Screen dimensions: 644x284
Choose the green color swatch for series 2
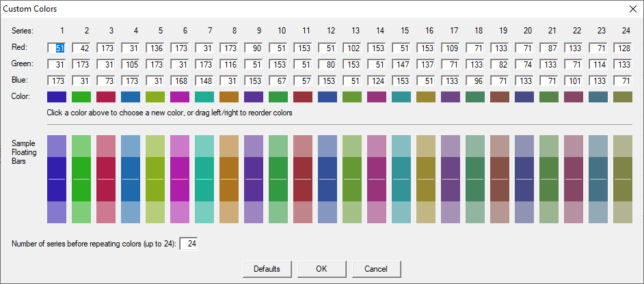[81, 97]
